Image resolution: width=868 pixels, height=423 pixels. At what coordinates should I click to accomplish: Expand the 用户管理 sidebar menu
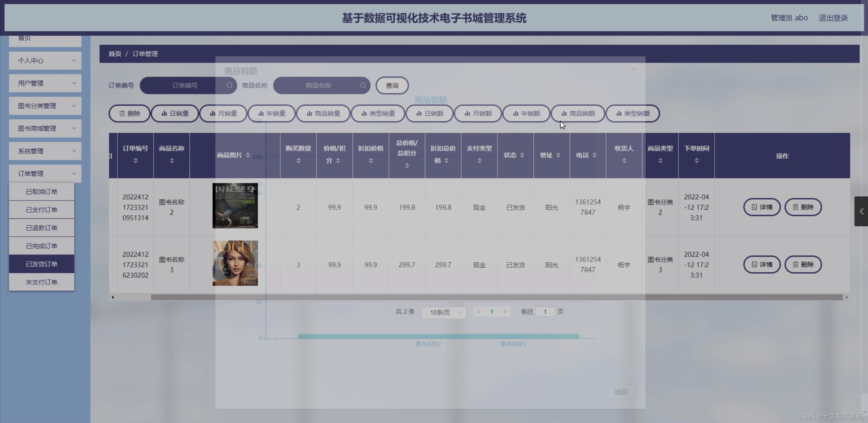tap(45, 83)
